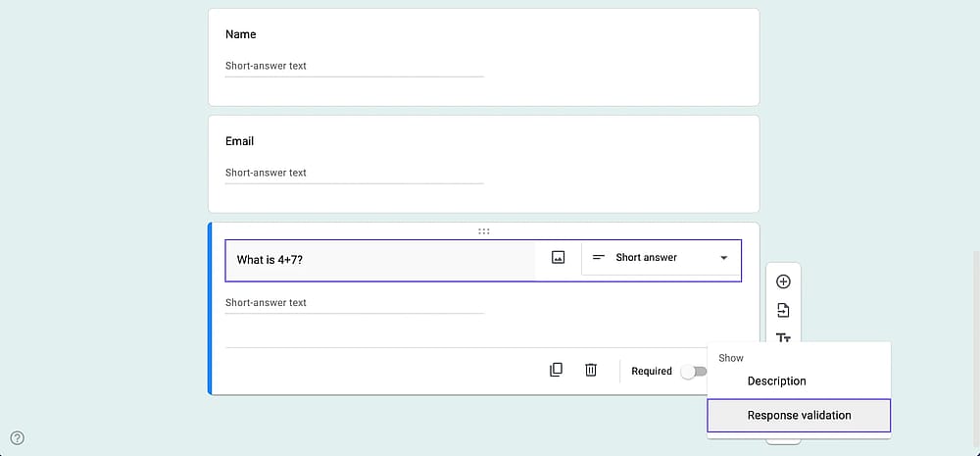Open the import questions tool
980x456 pixels.
pos(783,310)
